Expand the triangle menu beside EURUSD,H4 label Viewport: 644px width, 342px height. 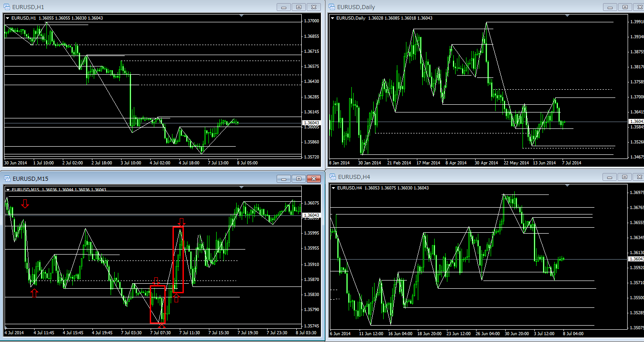[x=333, y=188]
